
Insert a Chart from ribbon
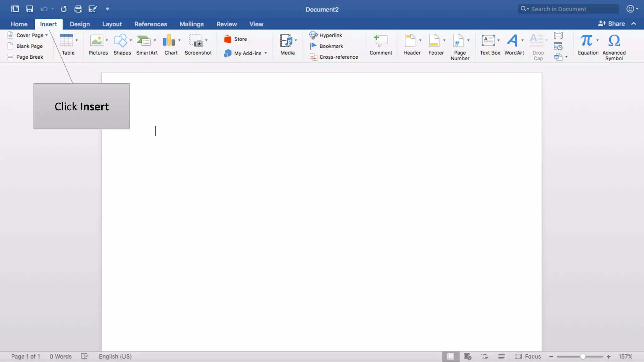pyautogui.click(x=169, y=41)
